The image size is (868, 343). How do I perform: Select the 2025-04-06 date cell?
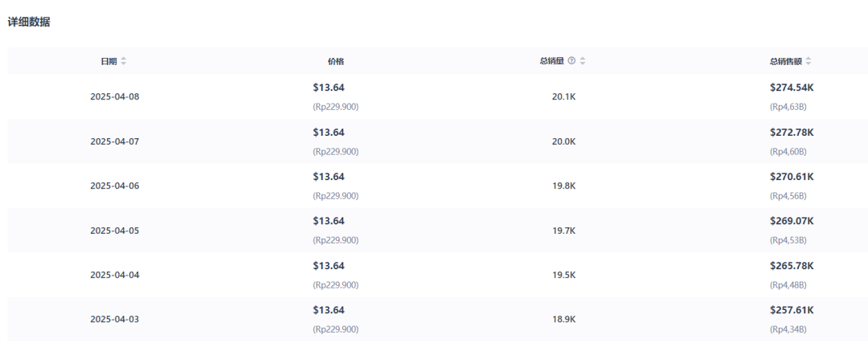115,186
